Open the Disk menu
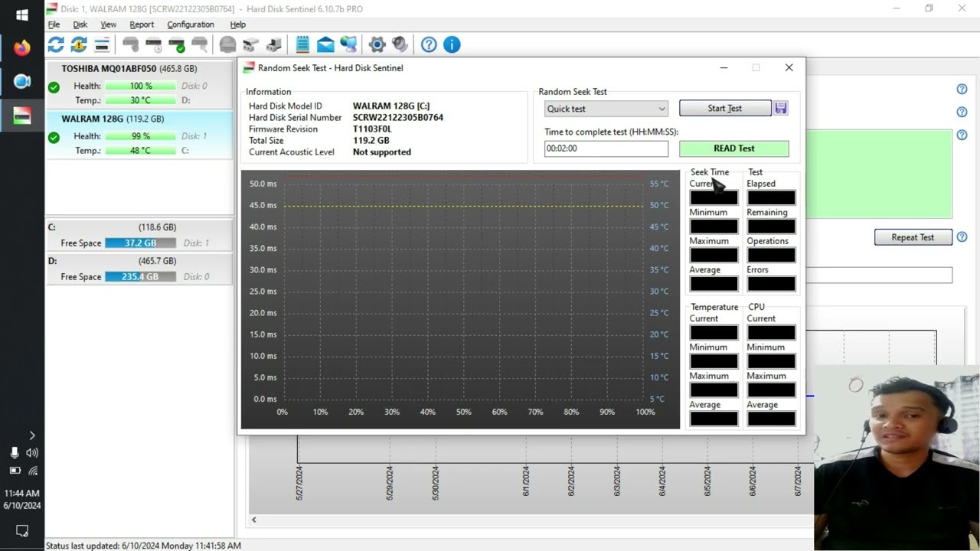 click(80, 24)
